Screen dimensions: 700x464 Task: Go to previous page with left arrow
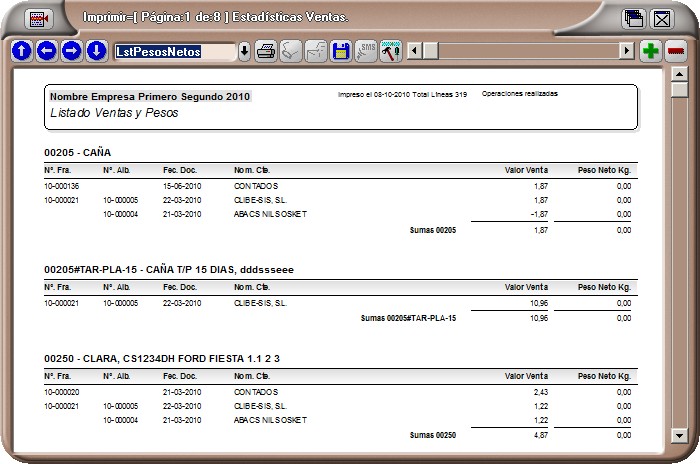pyautogui.click(x=46, y=51)
